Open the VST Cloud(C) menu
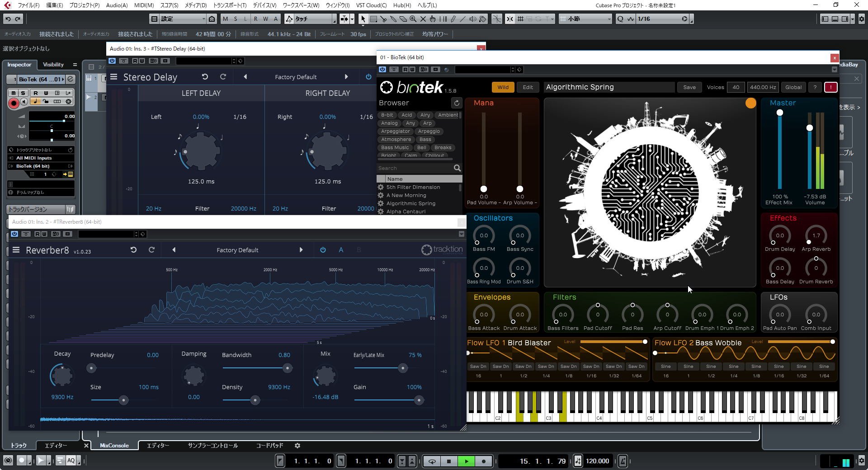This screenshot has width=868, height=470. pos(371,5)
